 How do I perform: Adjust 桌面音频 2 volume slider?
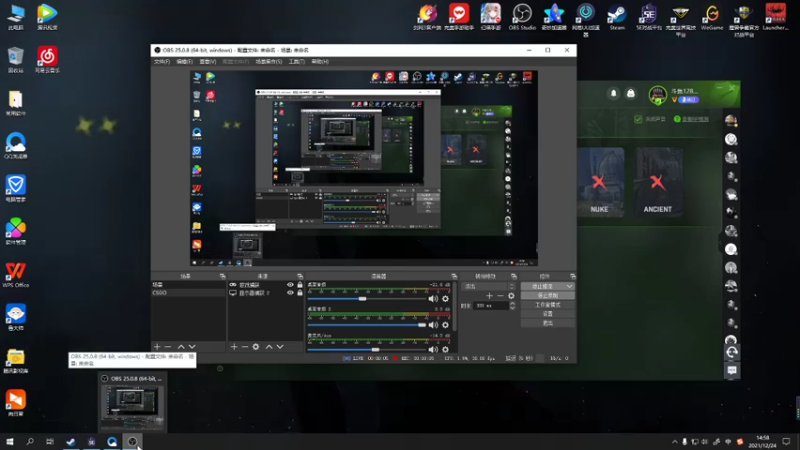click(367, 324)
